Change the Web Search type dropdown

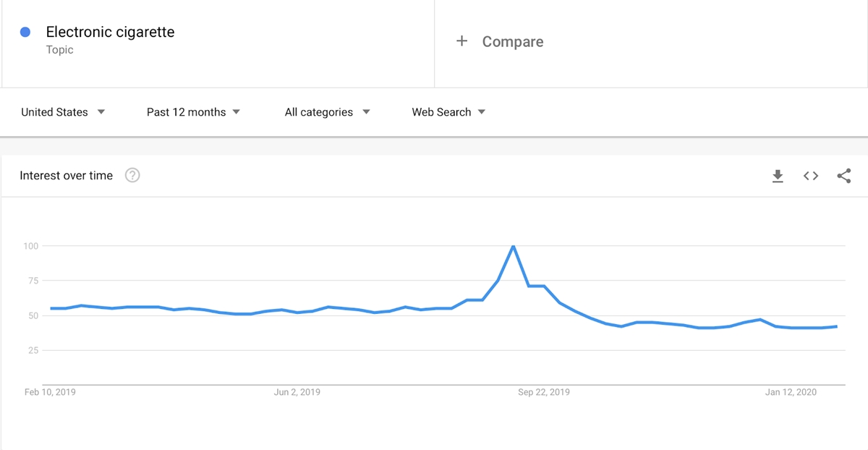[x=448, y=112]
